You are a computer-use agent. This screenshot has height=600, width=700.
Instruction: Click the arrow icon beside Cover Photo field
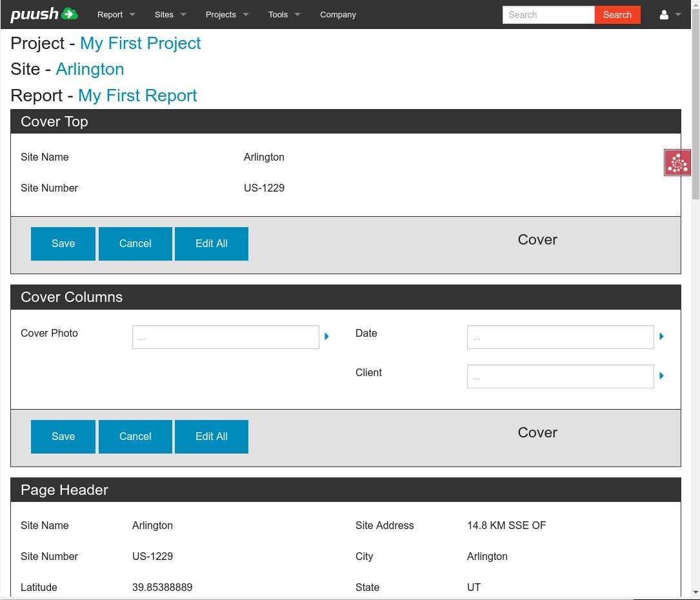coord(327,337)
